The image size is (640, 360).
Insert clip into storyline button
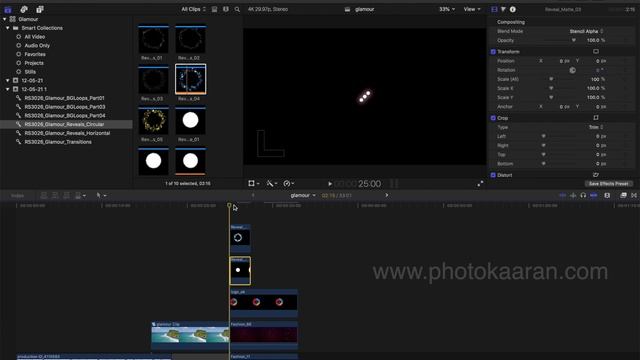pos(55,196)
